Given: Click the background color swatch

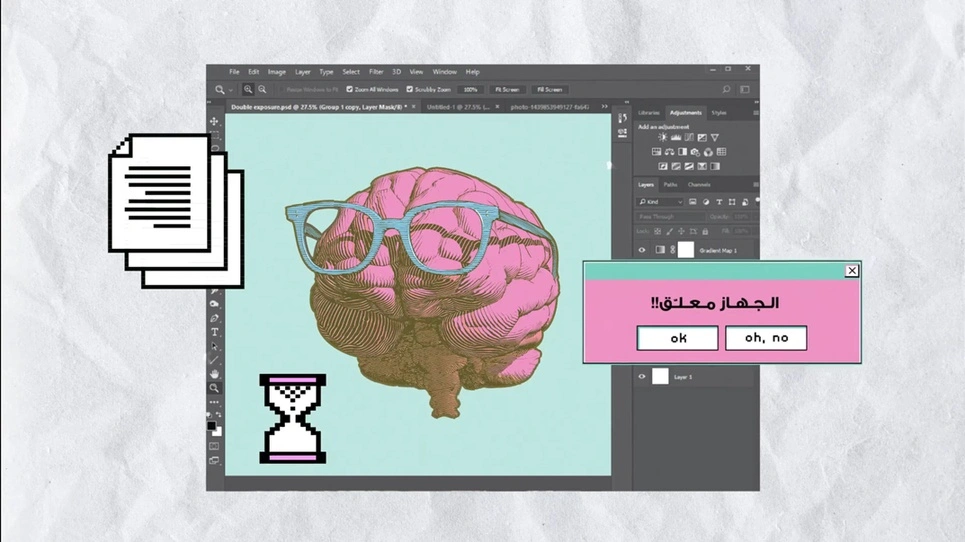Looking at the screenshot, I should pos(218,432).
